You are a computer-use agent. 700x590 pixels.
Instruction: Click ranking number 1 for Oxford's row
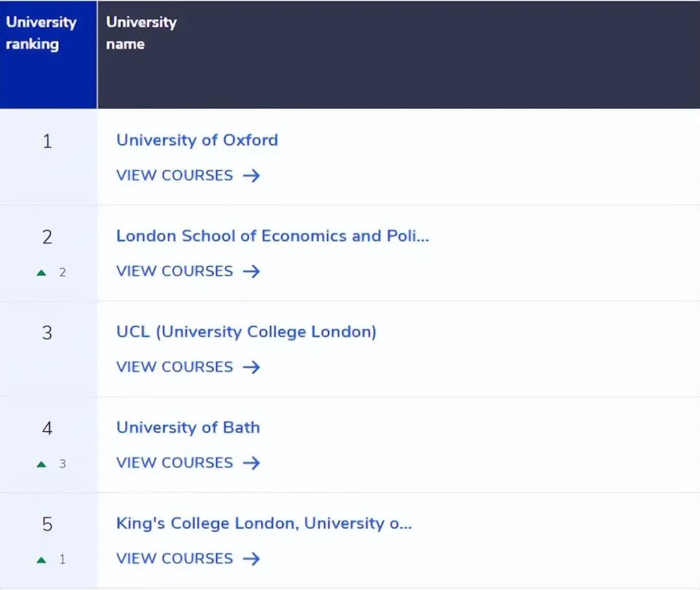47,141
